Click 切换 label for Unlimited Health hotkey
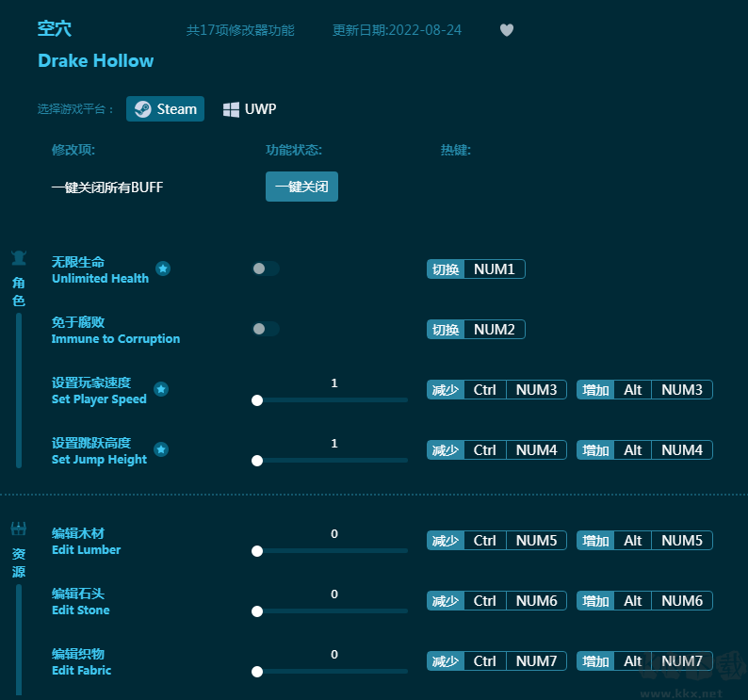Screen dimensions: 748x700 click(x=446, y=269)
